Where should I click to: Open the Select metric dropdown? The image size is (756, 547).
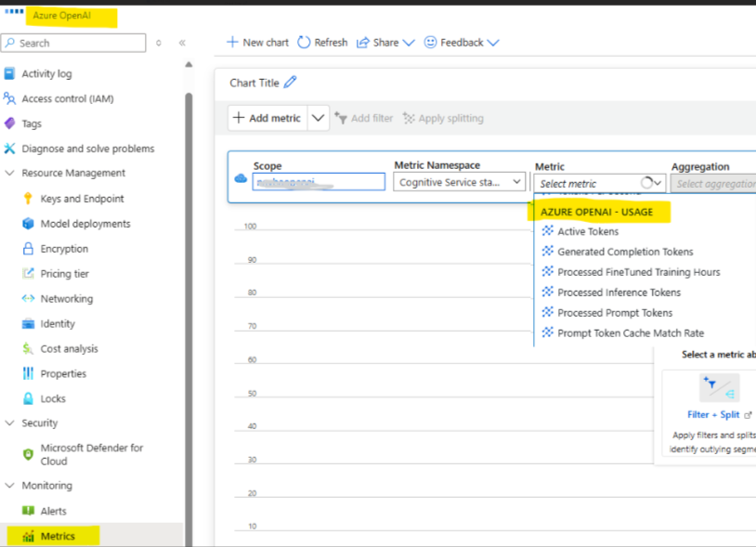[x=600, y=184]
